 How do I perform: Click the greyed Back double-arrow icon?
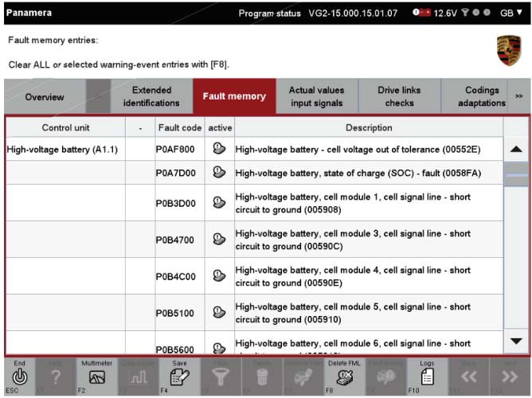(x=468, y=377)
